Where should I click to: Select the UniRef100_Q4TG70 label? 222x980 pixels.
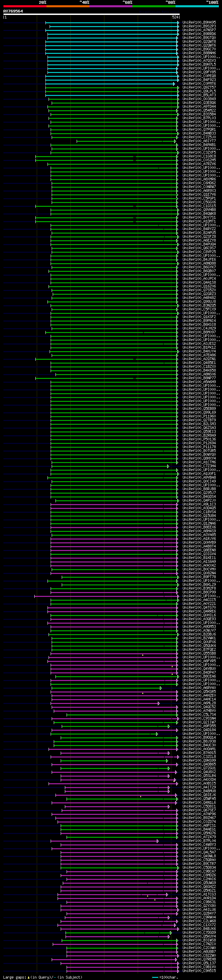coord(199,608)
